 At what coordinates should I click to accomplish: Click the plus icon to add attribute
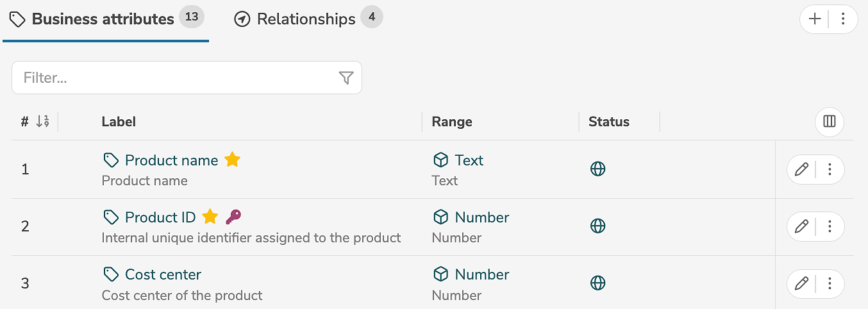[x=815, y=19]
